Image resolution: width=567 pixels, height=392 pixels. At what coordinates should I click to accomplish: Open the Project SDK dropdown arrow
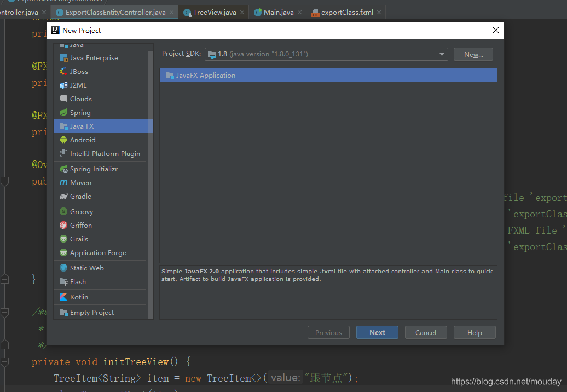pyautogui.click(x=442, y=54)
